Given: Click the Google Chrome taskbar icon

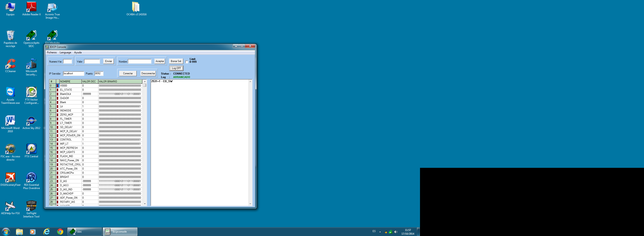Looking at the screenshot, I should point(60,231).
